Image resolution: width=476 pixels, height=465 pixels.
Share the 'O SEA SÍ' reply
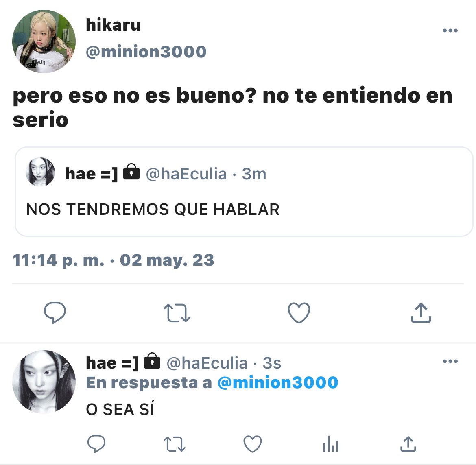point(408,444)
